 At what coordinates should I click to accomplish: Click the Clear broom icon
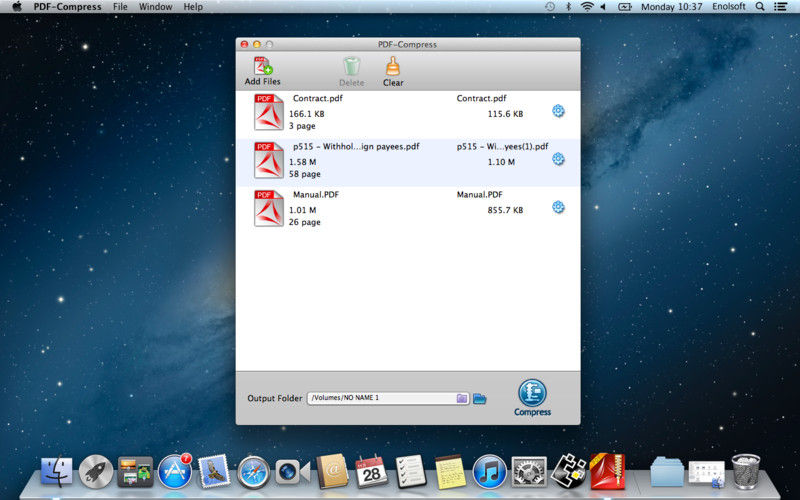393,66
